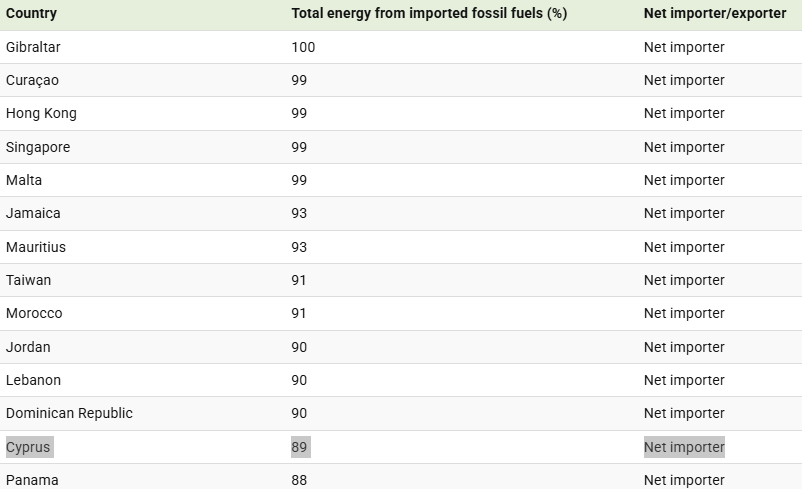Select the Gibraltar country cell
The width and height of the screenshot is (802, 489).
(x=33, y=47)
